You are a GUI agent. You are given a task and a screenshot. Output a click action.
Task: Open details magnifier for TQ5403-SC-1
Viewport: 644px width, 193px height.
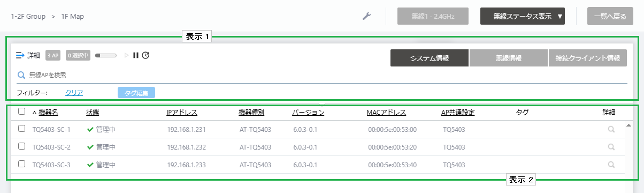coord(611,129)
